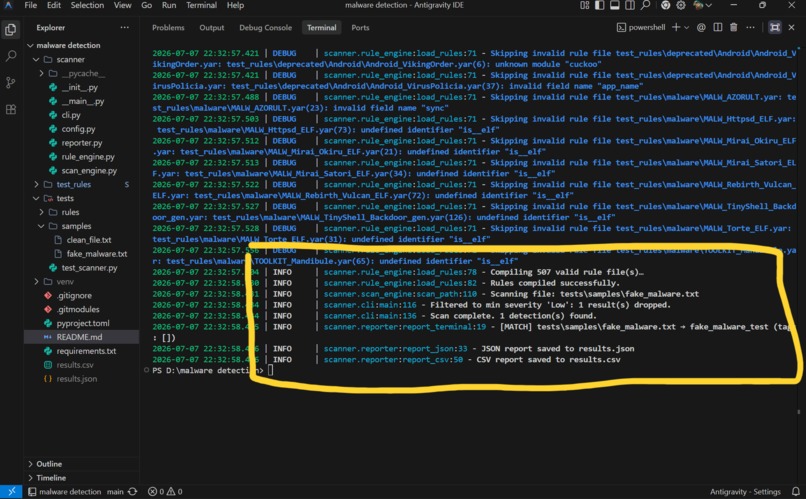Close the terminal panel
This screenshot has width=806, height=499.
point(792,27)
